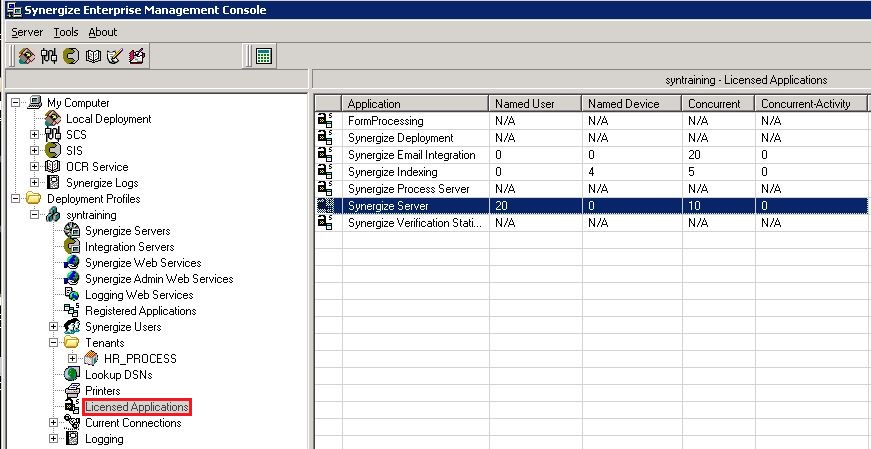Sort by the Named Device column header
Screen dimensions: 871x449
(x=632, y=103)
